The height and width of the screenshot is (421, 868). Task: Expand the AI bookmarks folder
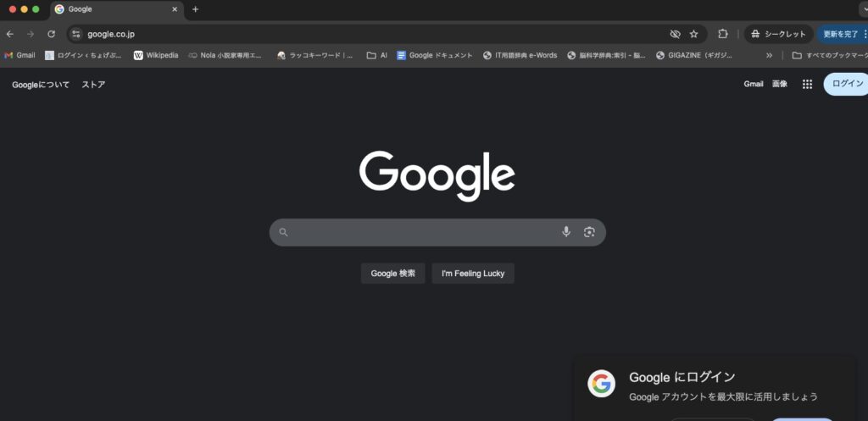[x=377, y=55]
